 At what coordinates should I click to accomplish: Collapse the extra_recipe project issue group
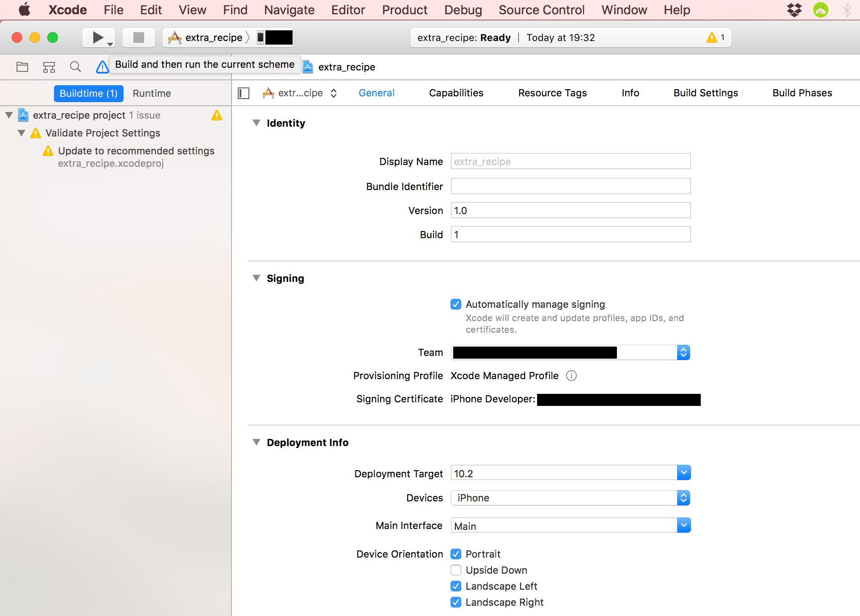pyautogui.click(x=9, y=115)
